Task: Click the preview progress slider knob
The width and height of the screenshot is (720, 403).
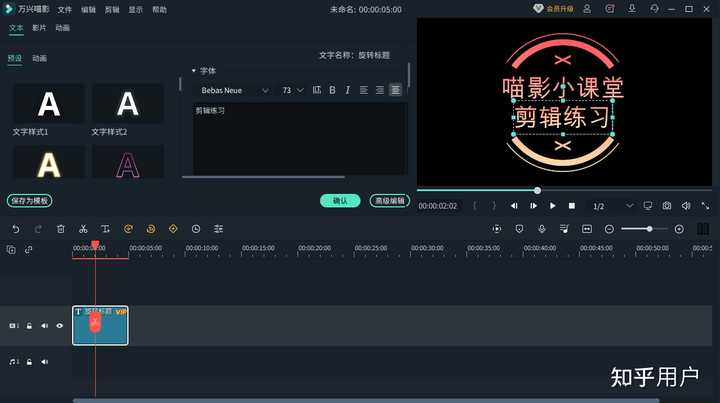Action: (537, 190)
